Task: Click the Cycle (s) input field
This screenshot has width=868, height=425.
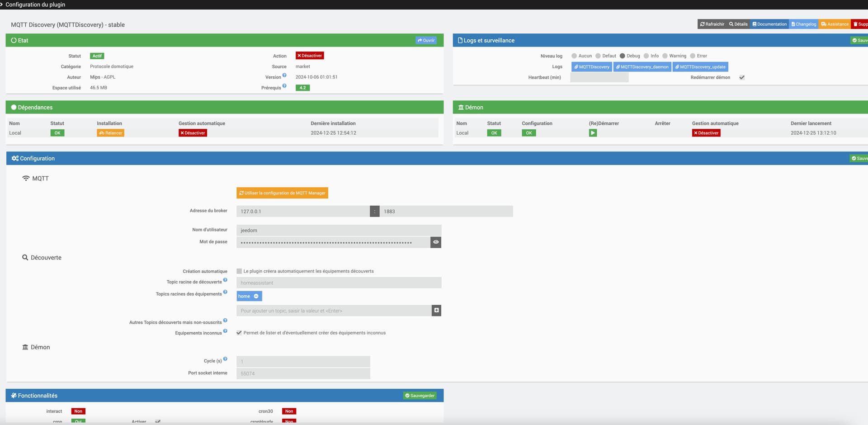Action: coord(303,361)
